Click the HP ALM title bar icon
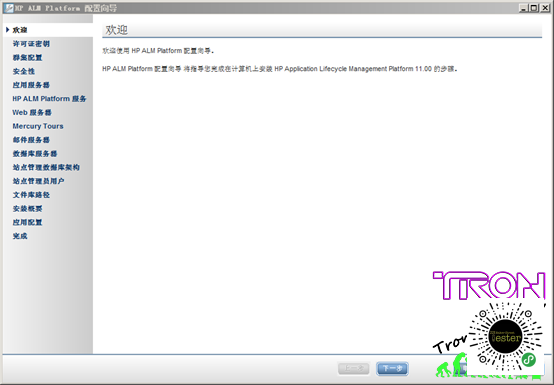This screenshot has height=385, width=554. 9,8
